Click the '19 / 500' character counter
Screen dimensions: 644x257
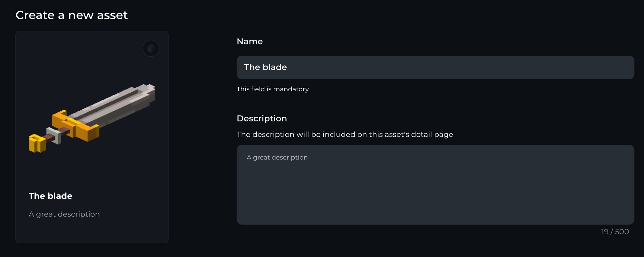click(615, 232)
